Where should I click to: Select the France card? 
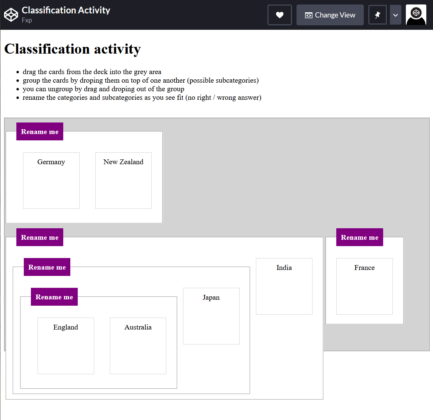pos(364,286)
